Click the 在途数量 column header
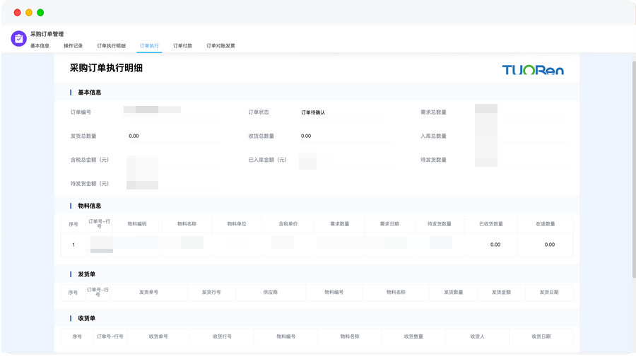 [546, 224]
